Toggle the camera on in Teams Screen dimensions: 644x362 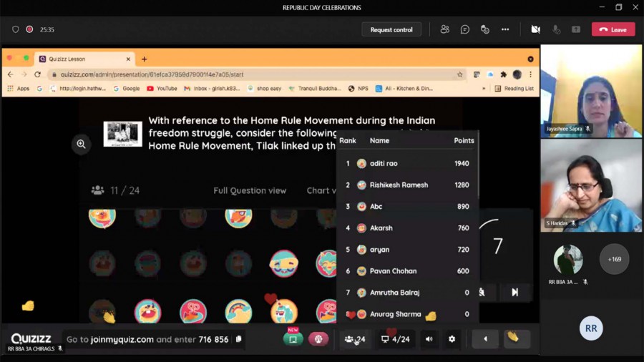(535, 29)
